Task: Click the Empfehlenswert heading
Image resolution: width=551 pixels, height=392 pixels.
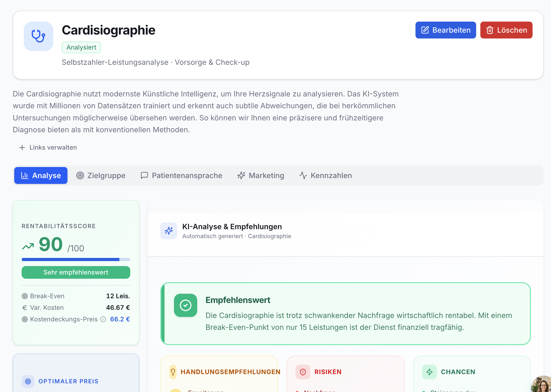Action: pyautogui.click(x=238, y=300)
